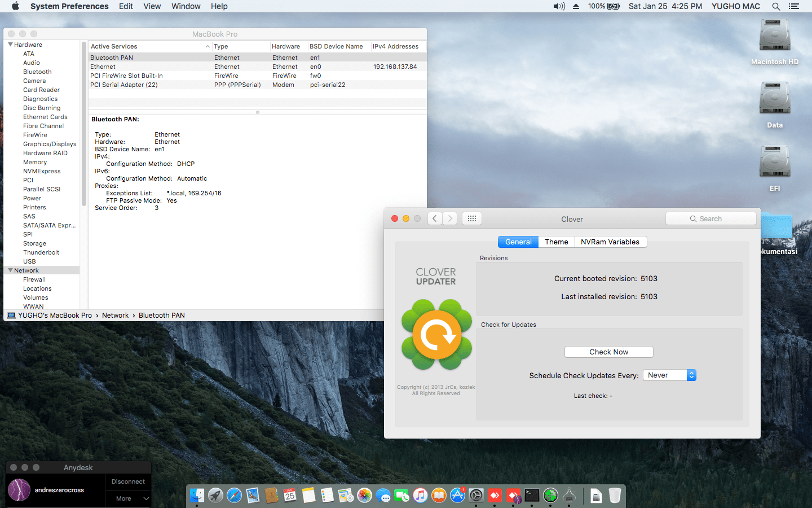Switch to General tab in Clover
This screenshot has height=508, width=812.
(518, 242)
